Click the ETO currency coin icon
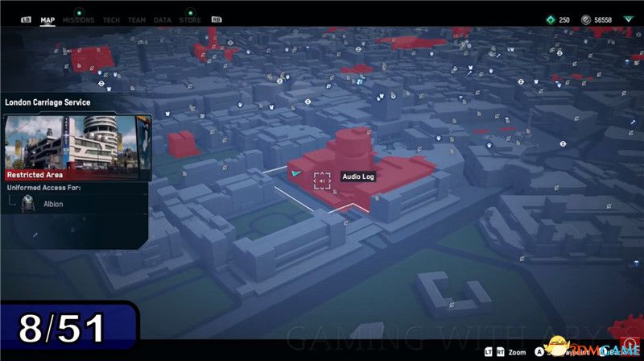This screenshot has width=644, height=361. 586,19
